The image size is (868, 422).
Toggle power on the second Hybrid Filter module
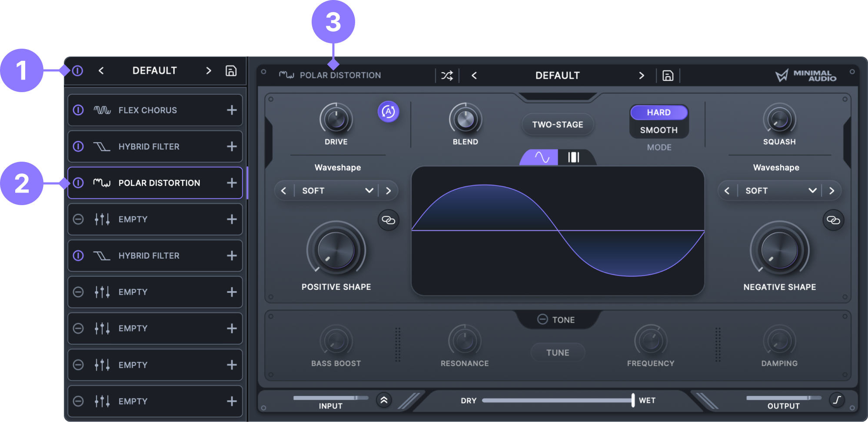click(78, 256)
